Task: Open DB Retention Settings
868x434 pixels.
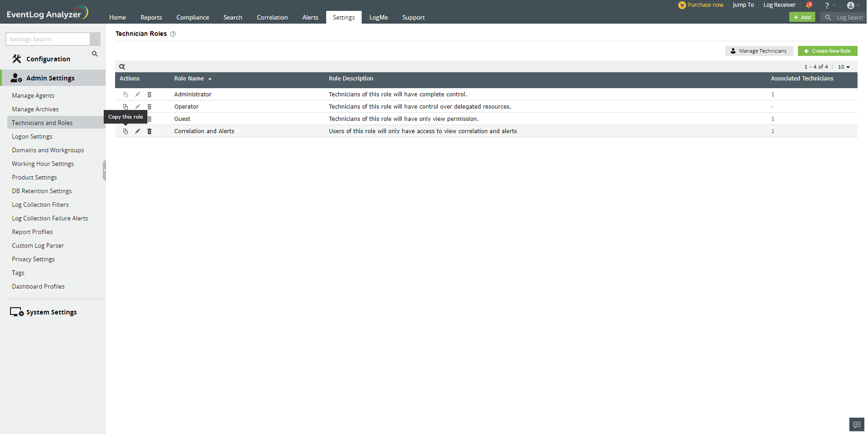Action: tap(42, 191)
